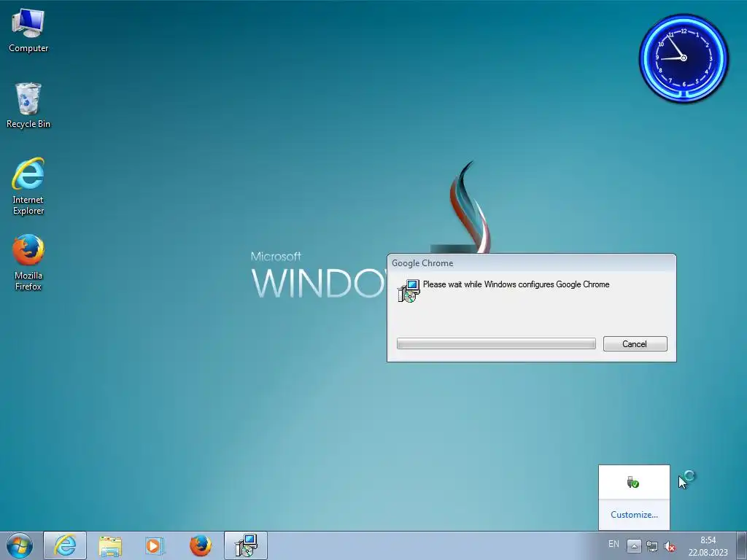
Task: Activate the Windows Installer taskbar button
Action: [246, 545]
